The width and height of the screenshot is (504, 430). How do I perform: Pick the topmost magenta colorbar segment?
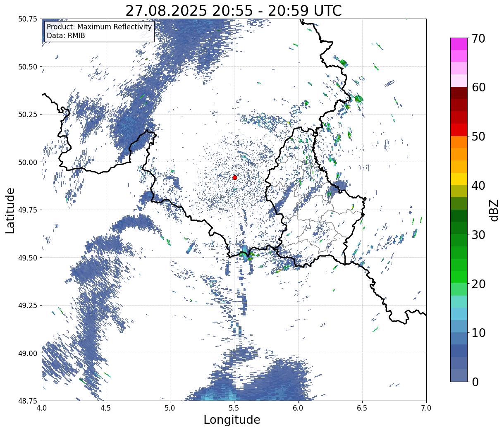(459, 44)
